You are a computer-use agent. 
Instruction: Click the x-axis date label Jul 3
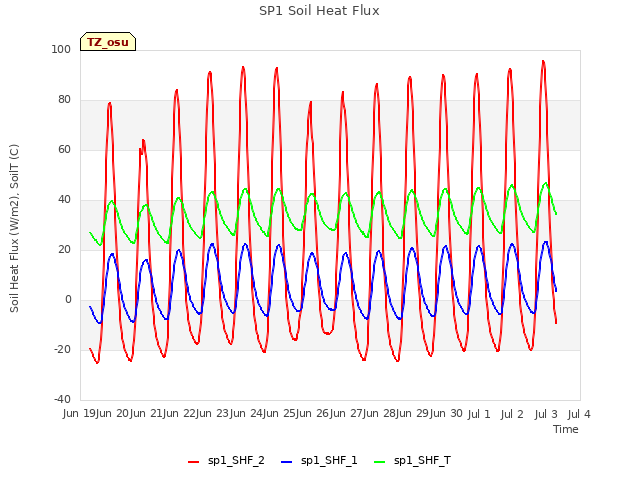coord(546,414)
